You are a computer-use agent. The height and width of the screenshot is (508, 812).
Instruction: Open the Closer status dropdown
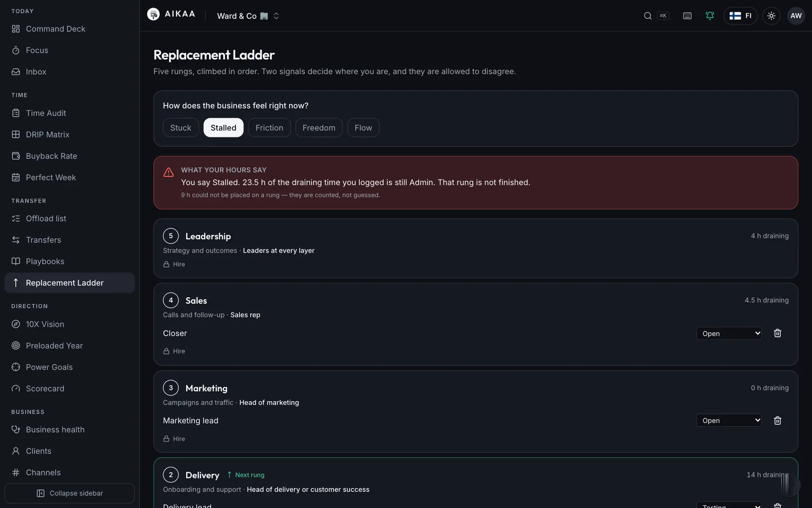[x=729, y=333]
